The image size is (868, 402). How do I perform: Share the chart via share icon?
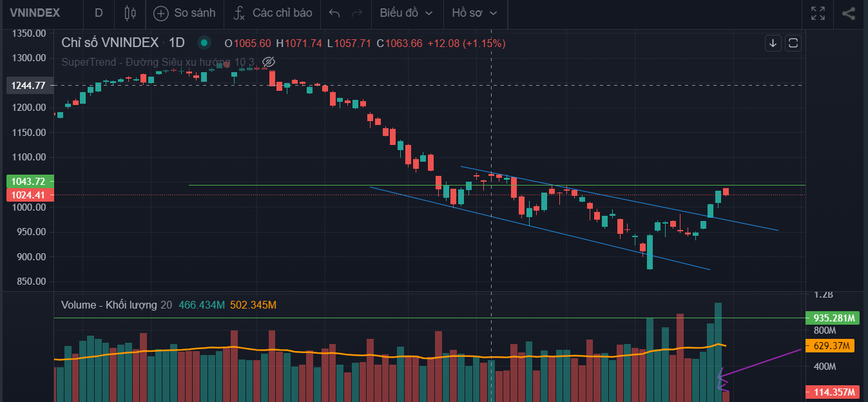pyautogui.click(x=849, y=13)
